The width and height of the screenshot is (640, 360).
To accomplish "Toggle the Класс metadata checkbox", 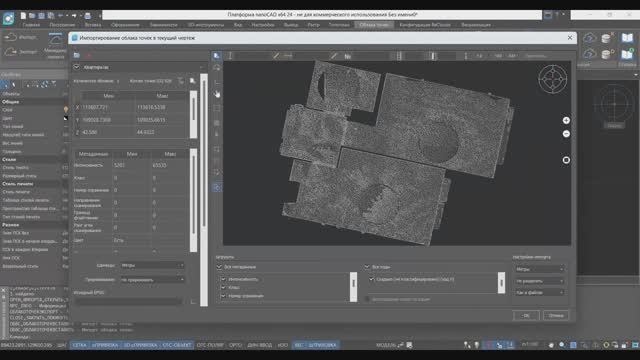I will (x=223, y=287).
